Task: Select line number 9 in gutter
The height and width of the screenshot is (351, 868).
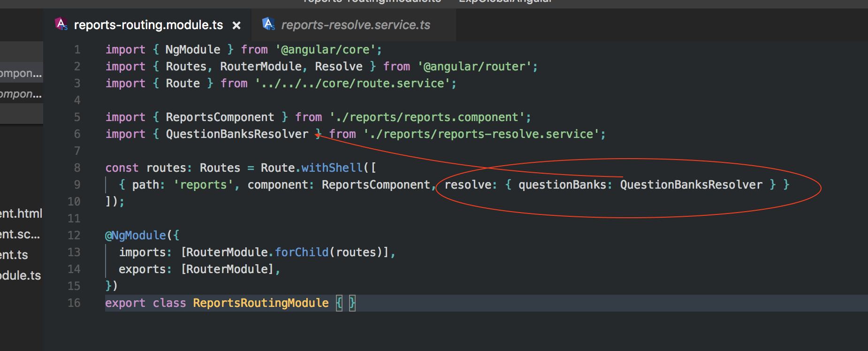Action: (77, 185)
